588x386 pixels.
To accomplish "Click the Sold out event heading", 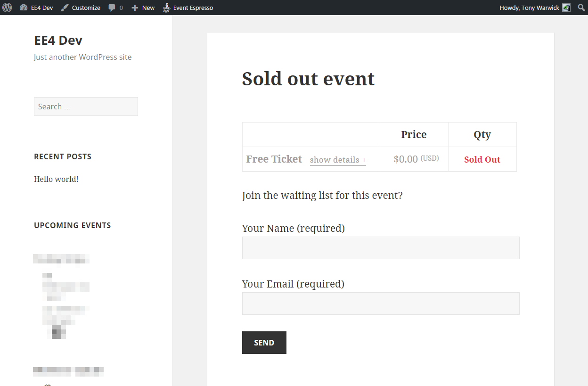I will point(308,79).
